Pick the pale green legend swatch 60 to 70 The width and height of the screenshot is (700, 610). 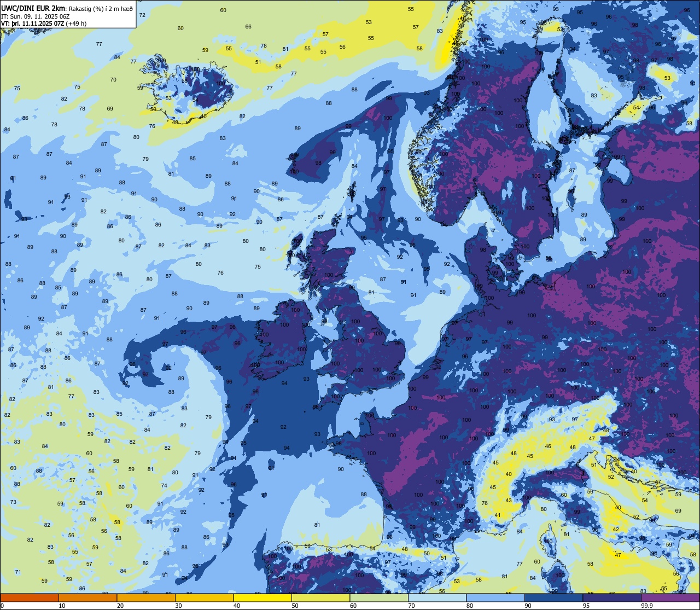point(379,597)
